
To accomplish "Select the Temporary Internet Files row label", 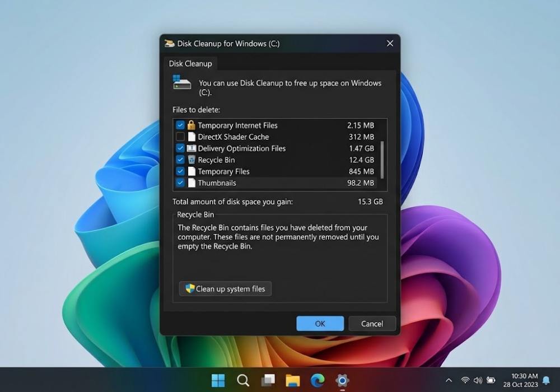I will 237,125.
